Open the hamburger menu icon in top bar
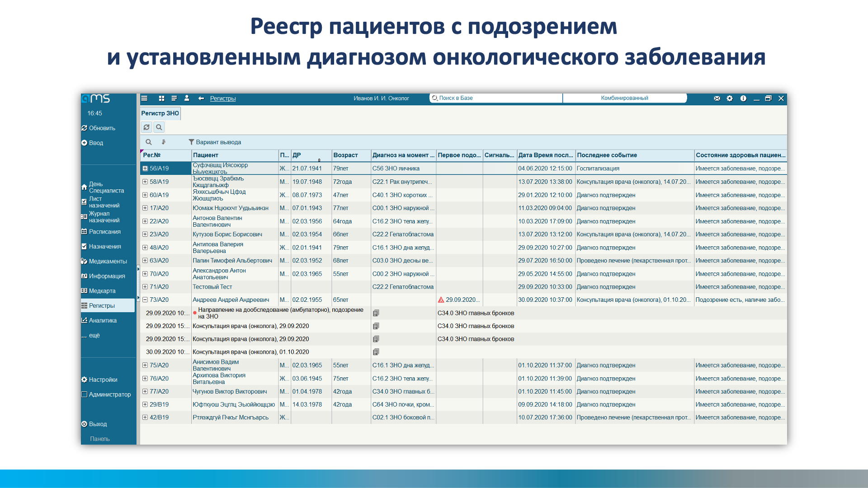The height and width of the screenshot is (488, 868). 144,98
